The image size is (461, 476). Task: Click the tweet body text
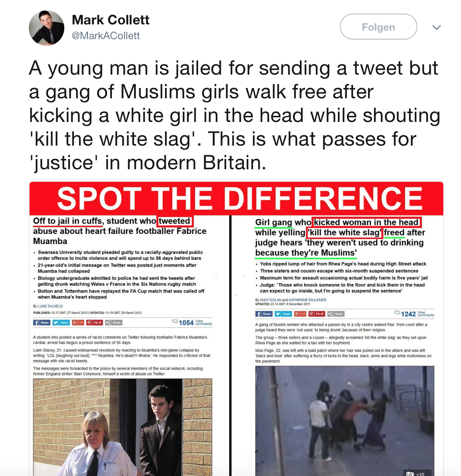pos(235,115)
